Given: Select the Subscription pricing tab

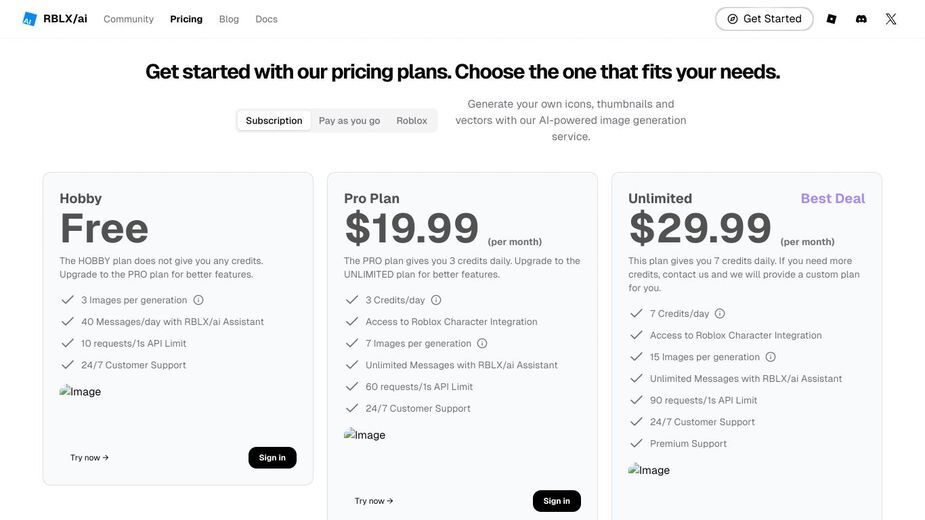Looking at the screenshot, I should pos(274,120).
